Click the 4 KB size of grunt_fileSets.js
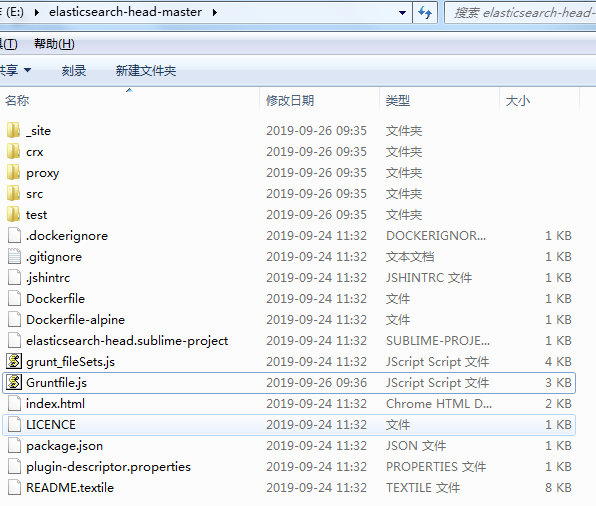 click(x=558, y=362)
